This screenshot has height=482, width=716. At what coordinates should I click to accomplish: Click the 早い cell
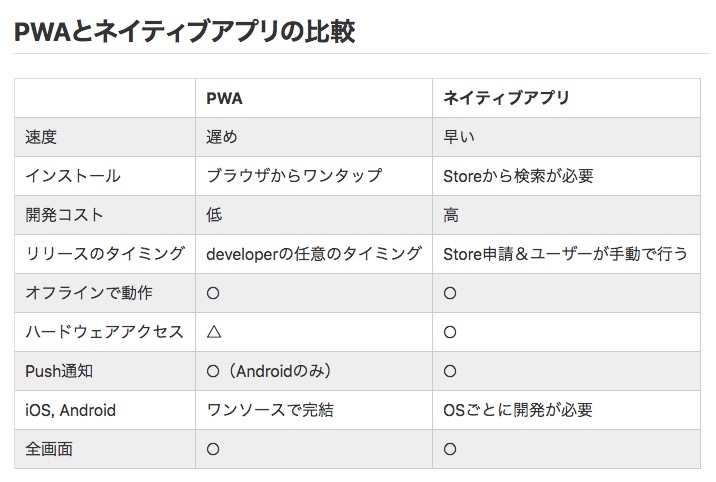click(x=460, y=137)
